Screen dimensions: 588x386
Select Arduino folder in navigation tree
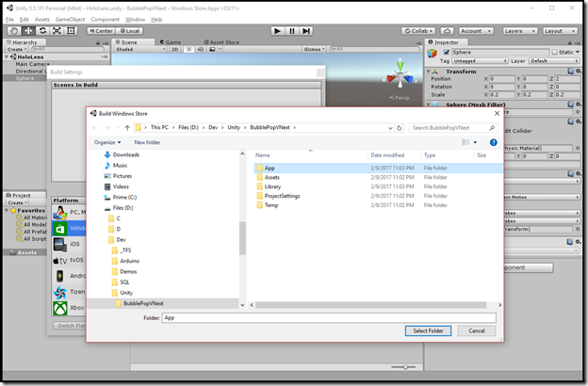[125, 261]
